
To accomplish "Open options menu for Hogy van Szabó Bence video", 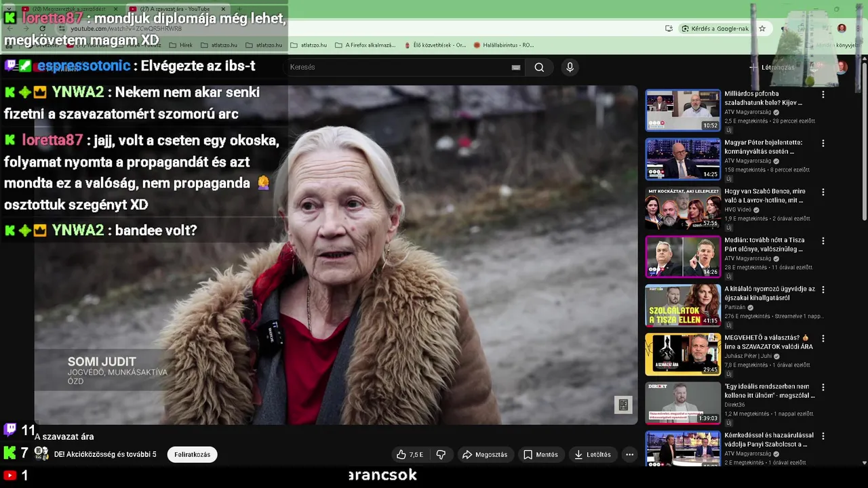I will tap(823, 192).
